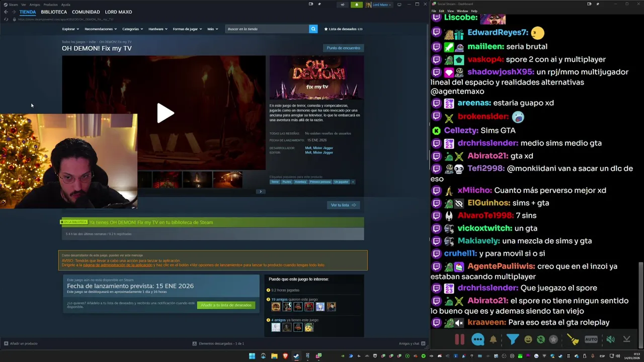Open the Formas de jugar dropdown

(188, 29)
